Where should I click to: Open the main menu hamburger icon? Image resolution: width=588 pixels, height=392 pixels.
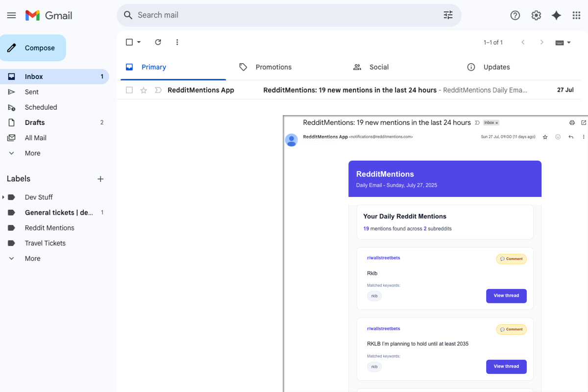[x=12, y=15]
